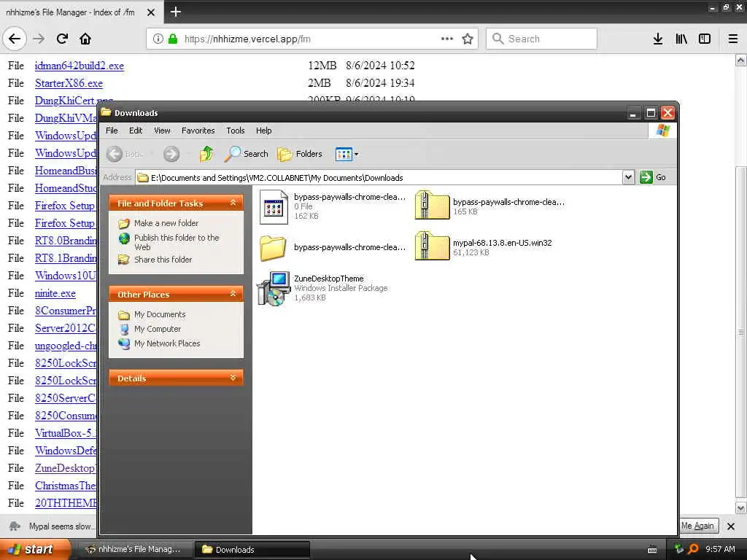The image size is (747, 560).
Task: Click the ninite.exe link
Action: (x=55, y=293)
